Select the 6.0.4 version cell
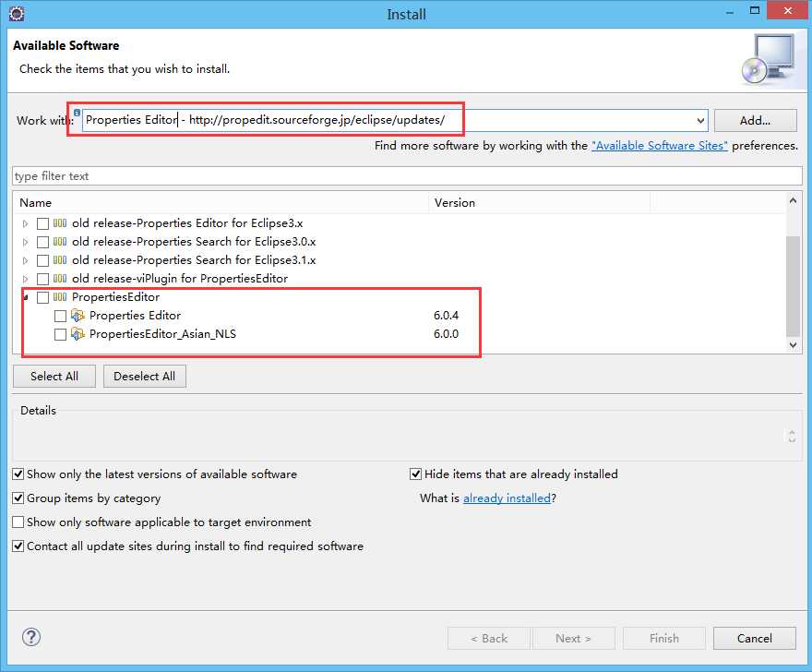This screenshot has width=812, height=672. [x=446, y=316]
